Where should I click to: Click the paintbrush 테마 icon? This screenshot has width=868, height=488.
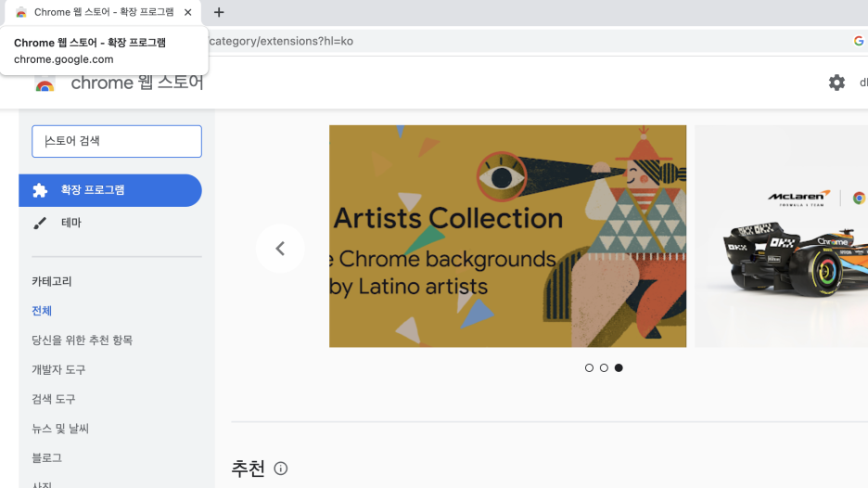[40, 223]
